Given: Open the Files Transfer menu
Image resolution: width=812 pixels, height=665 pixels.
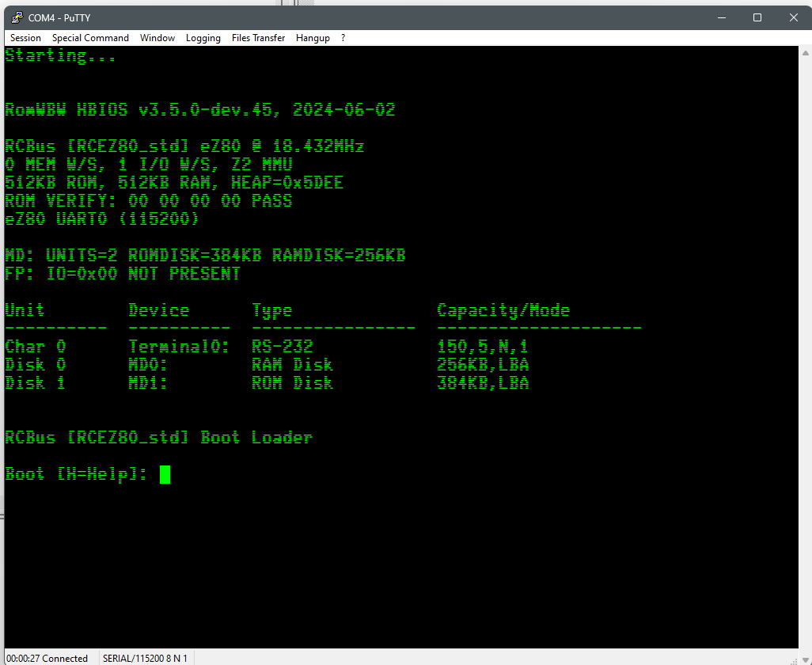Looking at the screenshot, I should 258,38.
